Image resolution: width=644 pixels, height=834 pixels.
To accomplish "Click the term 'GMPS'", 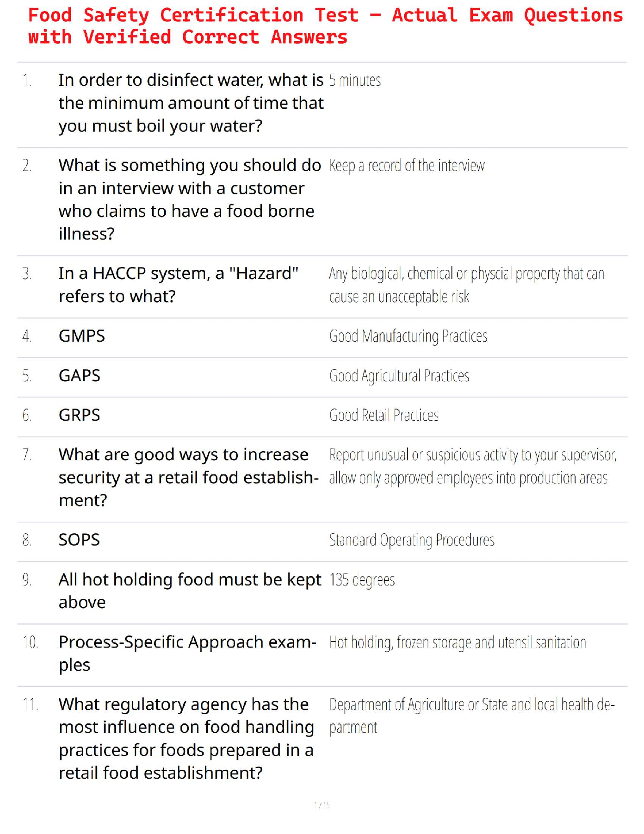I will coord(82,336).
